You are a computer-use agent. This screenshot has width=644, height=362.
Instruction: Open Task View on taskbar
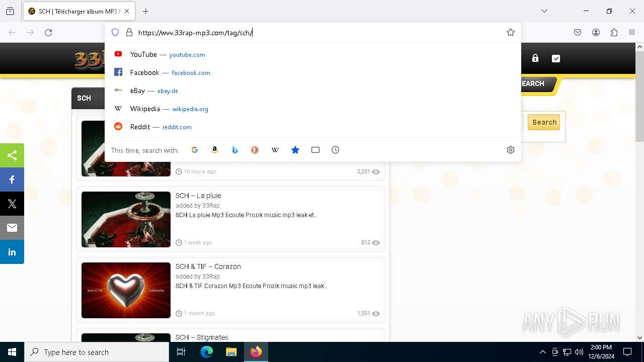pyautogui.click(x=181, y=352)
